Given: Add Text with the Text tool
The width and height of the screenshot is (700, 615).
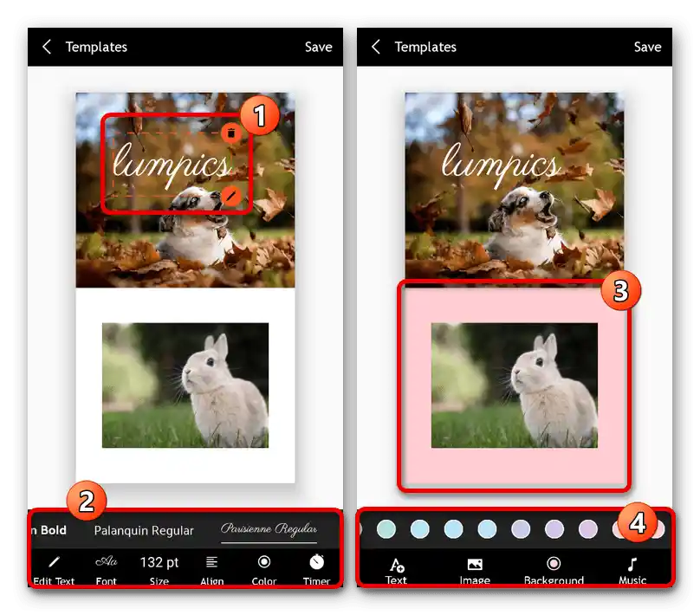Looking at the screenshot, I should pyautogui.click(x=396, y=571).
